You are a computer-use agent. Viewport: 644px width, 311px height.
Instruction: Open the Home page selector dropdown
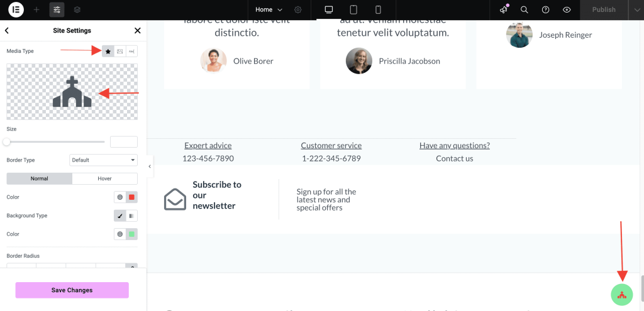(269, 10)
